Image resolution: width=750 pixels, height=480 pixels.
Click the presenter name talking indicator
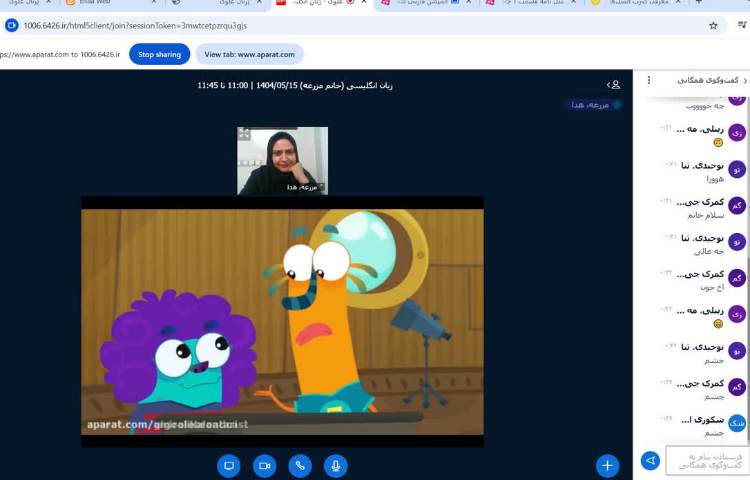coord(592,104)
